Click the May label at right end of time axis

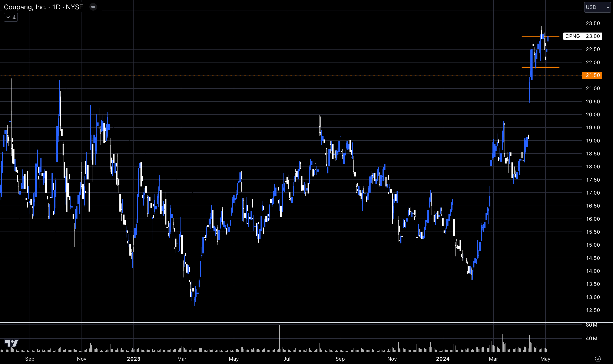[545, 359]
